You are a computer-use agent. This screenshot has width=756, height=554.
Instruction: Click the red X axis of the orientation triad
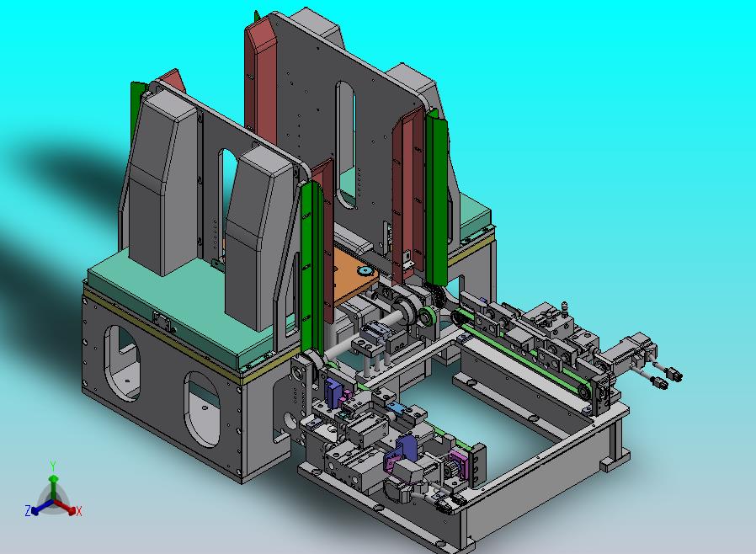(66, 507)
